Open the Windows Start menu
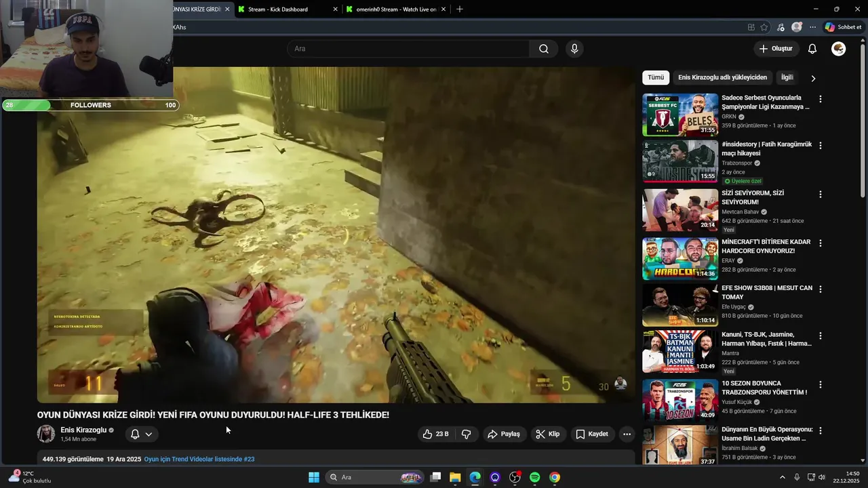Image resolution: width=868 pixels, height=488 pixels. tap(314, 477)
